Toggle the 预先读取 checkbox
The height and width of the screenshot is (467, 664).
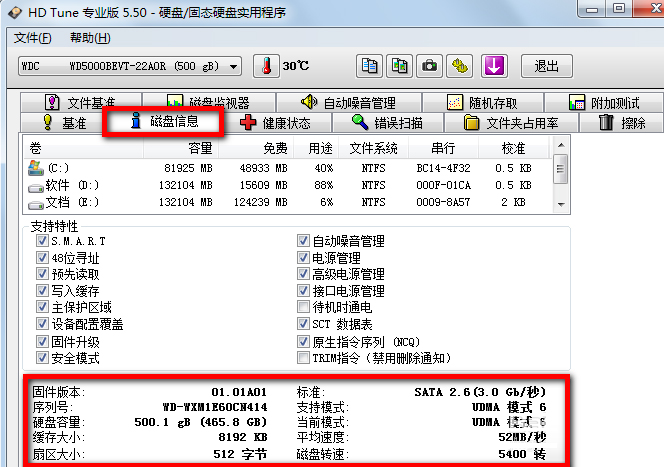pos(42,274)
